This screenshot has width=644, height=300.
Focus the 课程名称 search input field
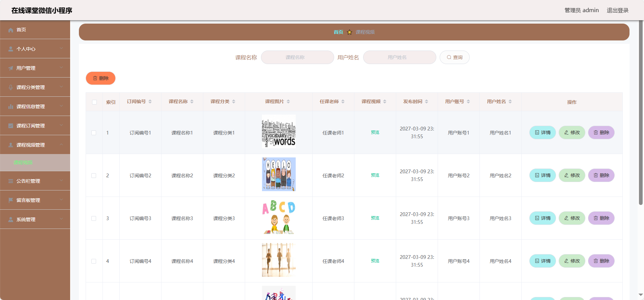tap(297, 57)
